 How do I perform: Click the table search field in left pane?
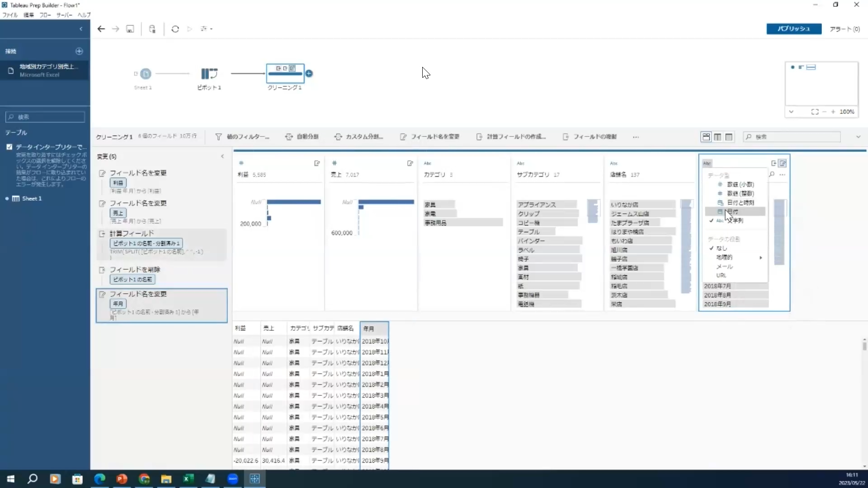click(x=45, y=117)
